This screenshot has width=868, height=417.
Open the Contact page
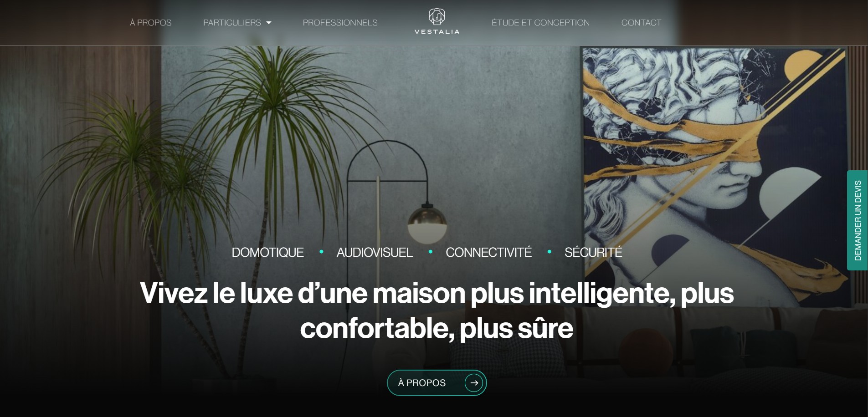[641, 23]
